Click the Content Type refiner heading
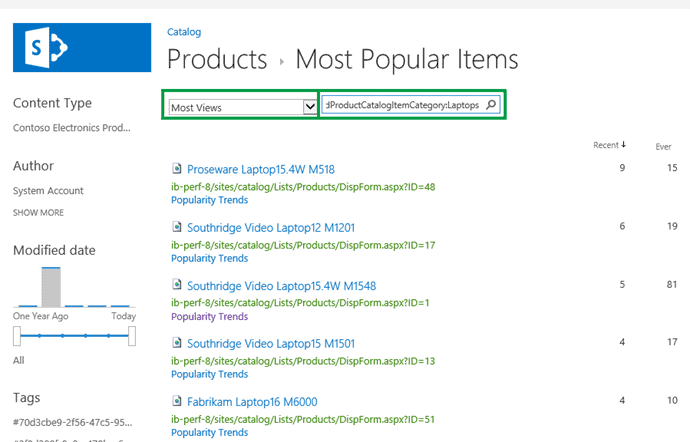This screenshot has width=690, height=442. tap(52, 103)
